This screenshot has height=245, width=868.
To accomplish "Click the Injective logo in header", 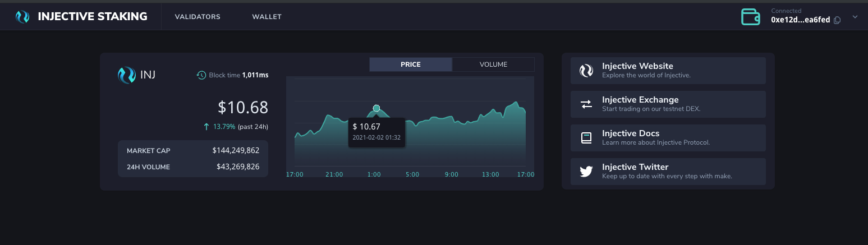I will [x=22, y=17].
